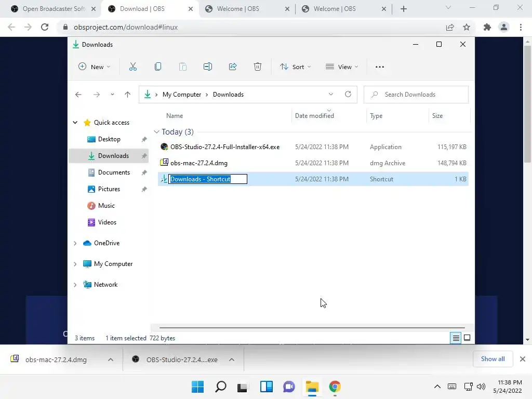Select Videos in Quick access
Screen dimensions: 532x399
click(107, 222)
